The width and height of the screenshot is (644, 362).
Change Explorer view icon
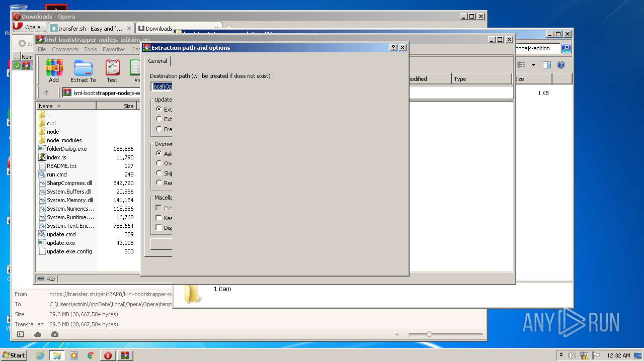(521, 65)
